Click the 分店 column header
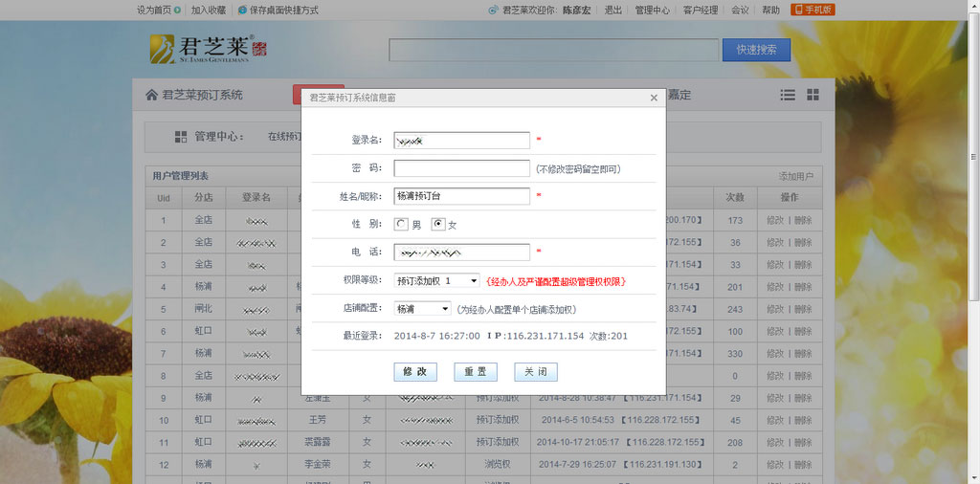This screenshot has width=980, height=484. tap(204, 197)
